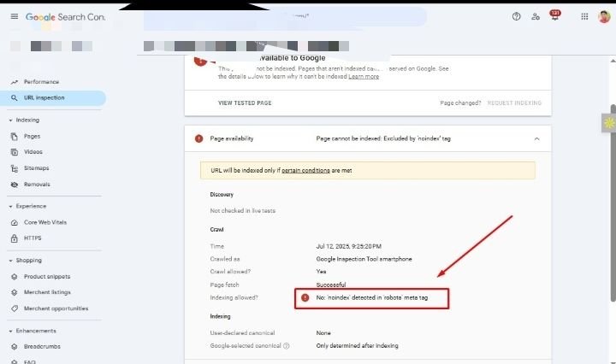Open the notifications bell with 131 badge
The image size is (616, 364).
(x=554, y=16)
